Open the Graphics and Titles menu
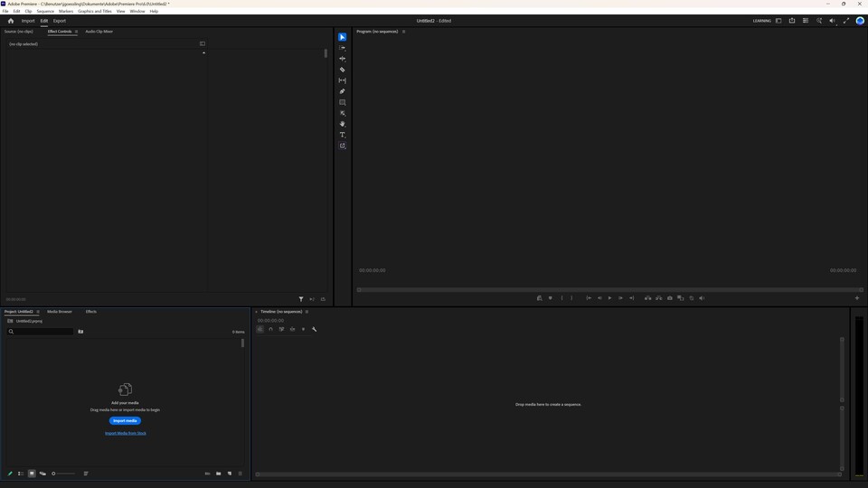 coord(95,11)
